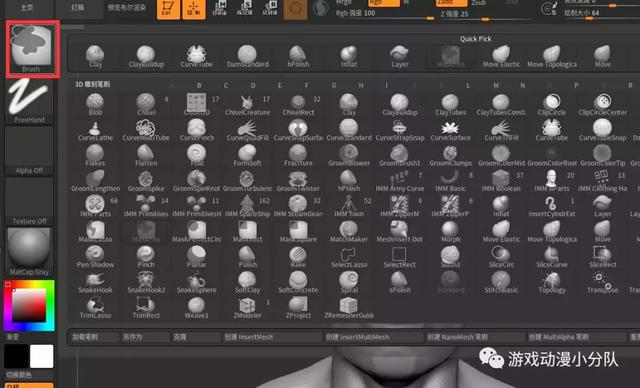Toggle the Zadd button
Image resolution: width=640 pixels, height=388 pixels.
coord(451,2)
